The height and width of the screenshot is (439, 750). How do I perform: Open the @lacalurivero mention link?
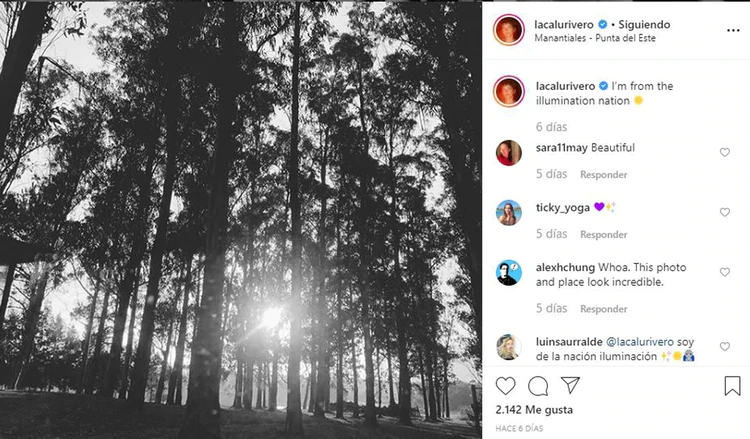click(x=640, y=342)
